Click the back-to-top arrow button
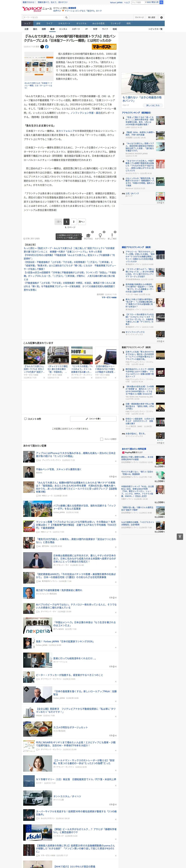This screenshot has width=186, height=868. click(180, 537)
